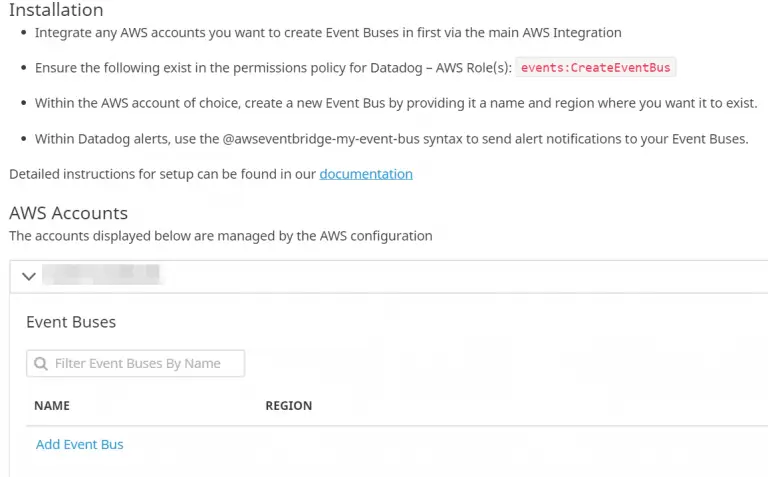Click the Installation heading
Viewport: 768px width, 477px height.
point(56,10)
